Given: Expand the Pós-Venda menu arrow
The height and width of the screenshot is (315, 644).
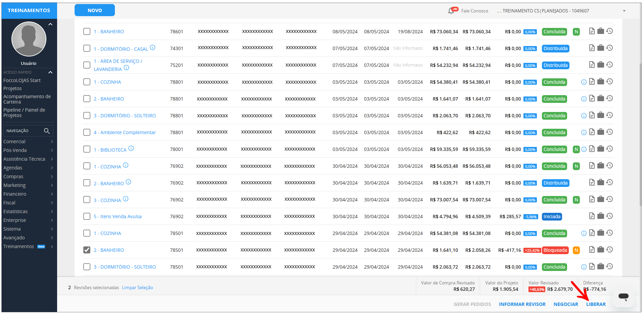Looking at the screenshot, I should point(52,150).
